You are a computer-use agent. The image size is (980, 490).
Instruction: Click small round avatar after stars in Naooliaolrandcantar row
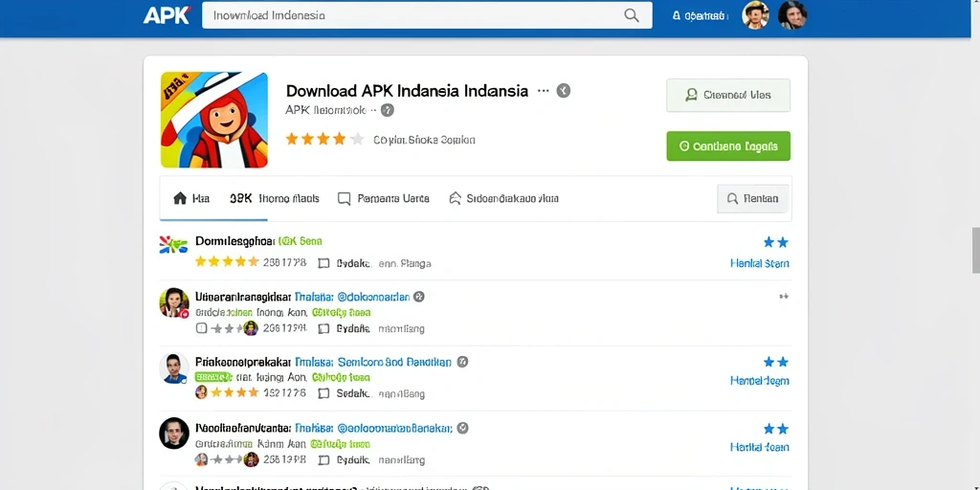pyautogui.click(x=251, y=459)
